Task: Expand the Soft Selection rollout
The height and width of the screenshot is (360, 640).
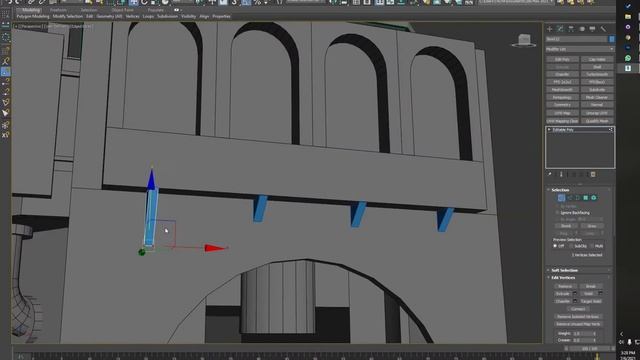Action: [564, 270]
